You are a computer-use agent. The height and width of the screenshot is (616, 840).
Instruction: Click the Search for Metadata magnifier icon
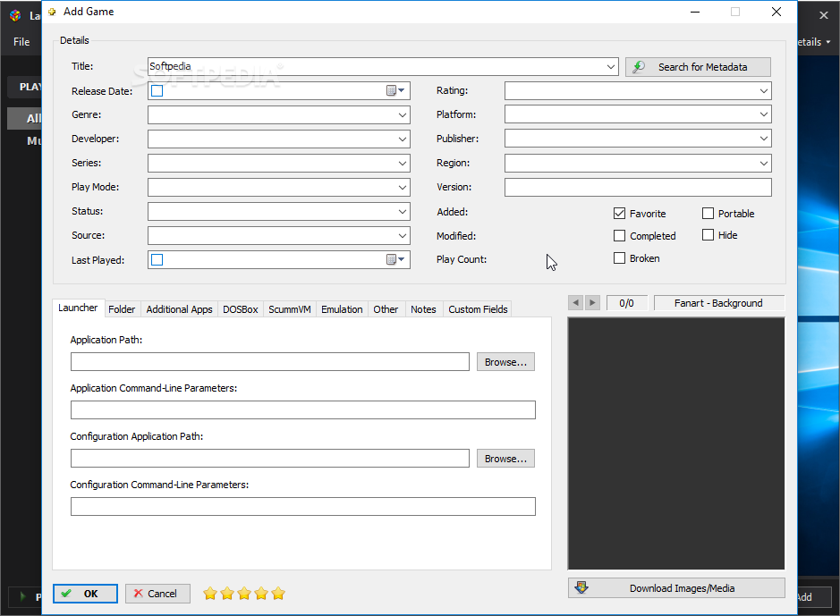click(x=639, y=67)
